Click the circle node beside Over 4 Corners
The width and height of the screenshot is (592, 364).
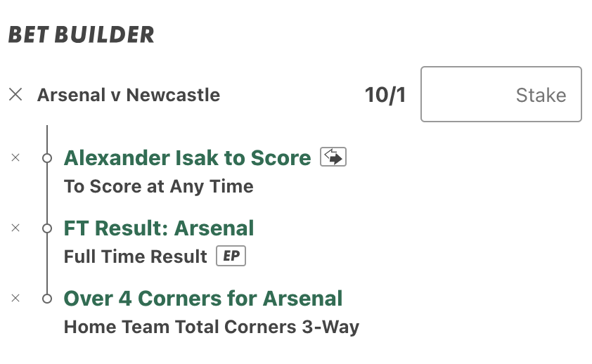click(47, 299)
